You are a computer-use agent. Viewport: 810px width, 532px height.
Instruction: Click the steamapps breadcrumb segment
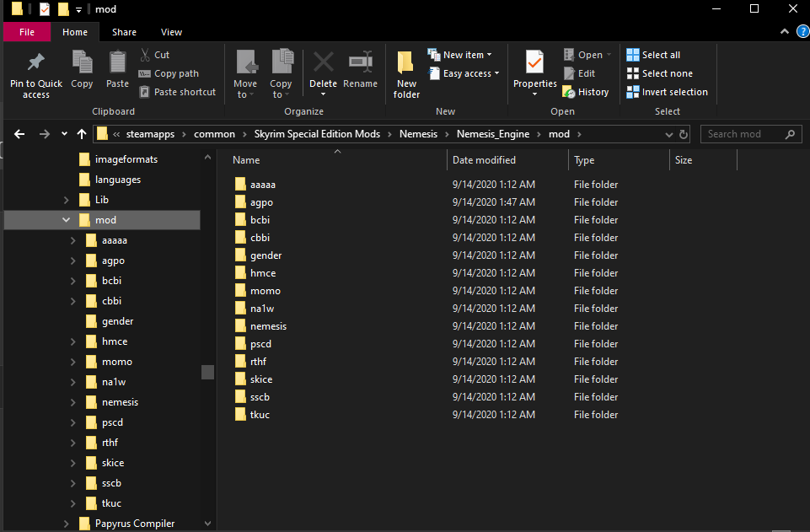(150, 134)
